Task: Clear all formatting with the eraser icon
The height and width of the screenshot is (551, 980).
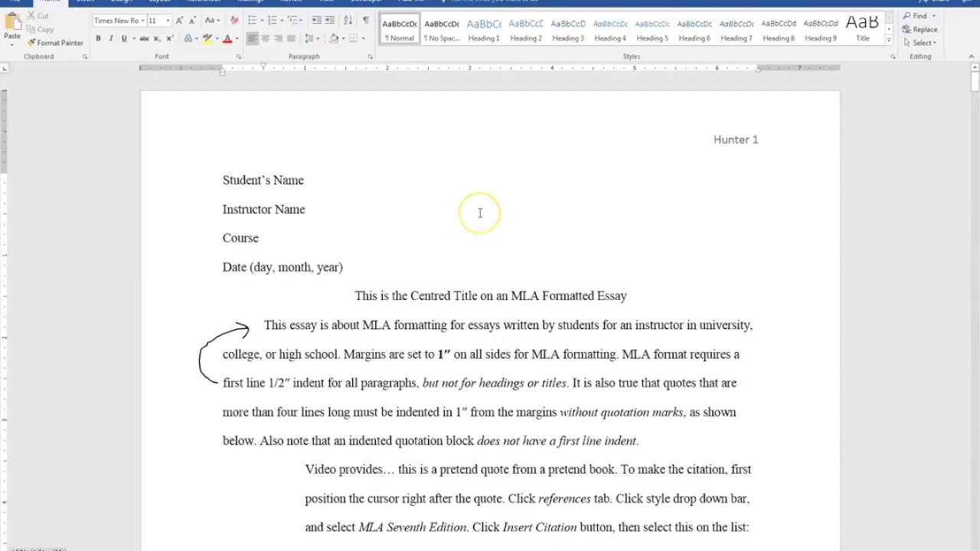Action: pos(234,21)
